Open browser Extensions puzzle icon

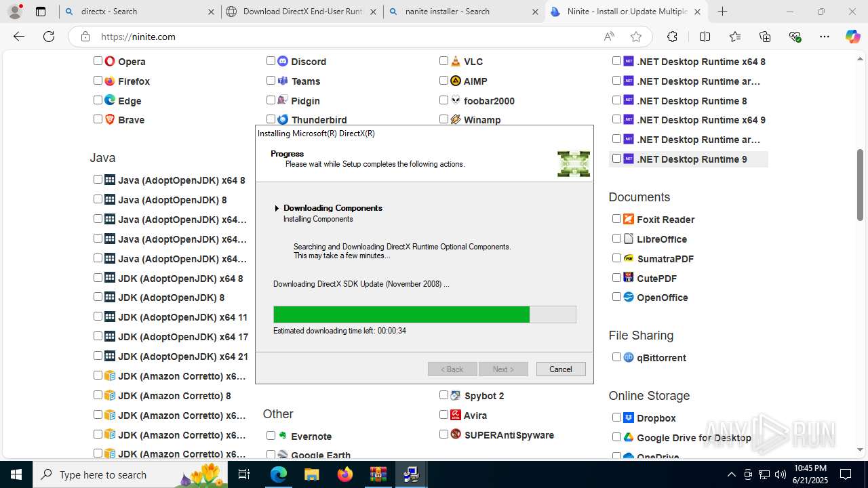[x=672, y=37]
